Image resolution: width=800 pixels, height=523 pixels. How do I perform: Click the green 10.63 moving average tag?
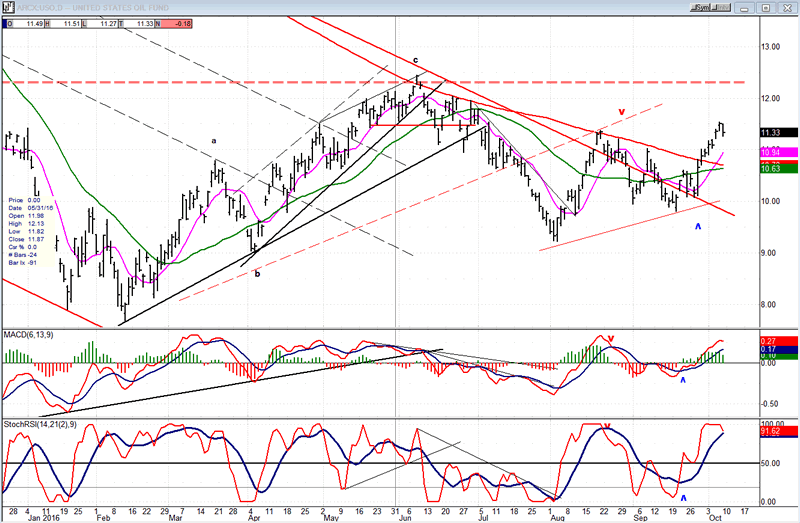tap(777, 169)
